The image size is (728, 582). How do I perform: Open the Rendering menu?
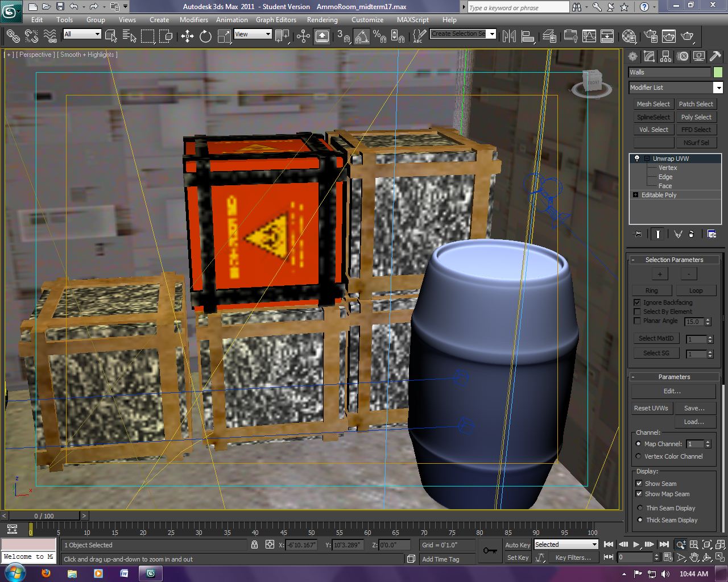(x=322, y=19)
